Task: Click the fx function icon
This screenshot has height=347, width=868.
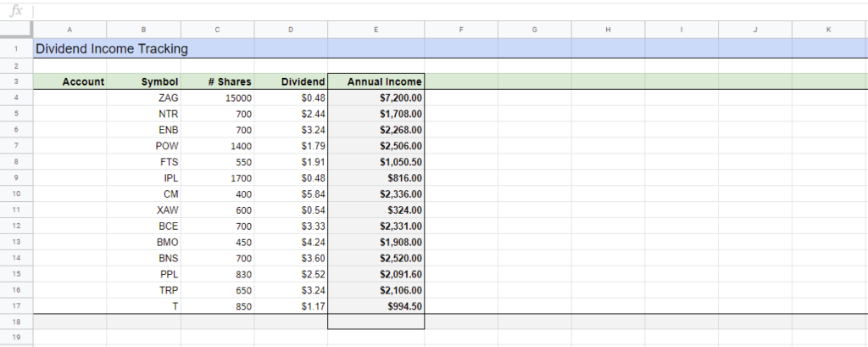Action: (x=17, y=10)
